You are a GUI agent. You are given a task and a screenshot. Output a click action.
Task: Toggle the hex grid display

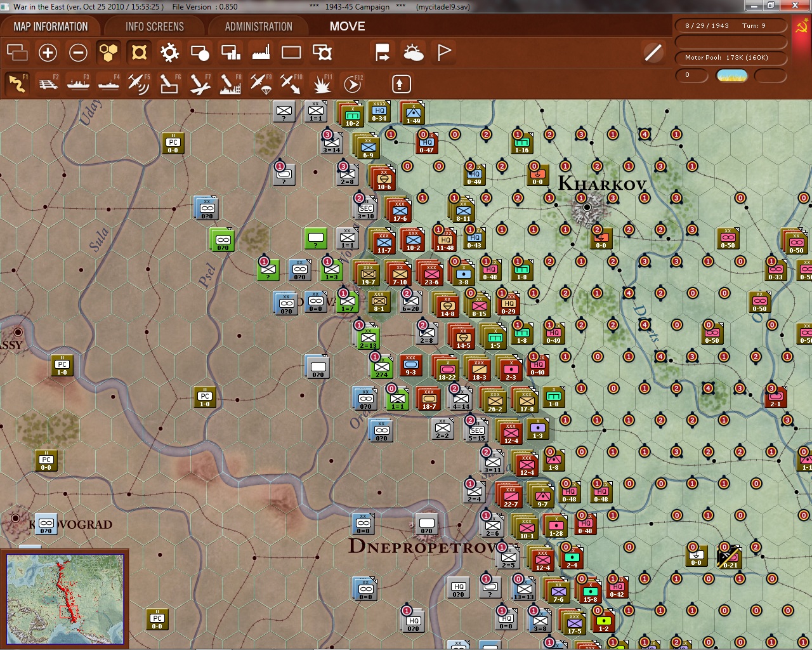point(108,53)
